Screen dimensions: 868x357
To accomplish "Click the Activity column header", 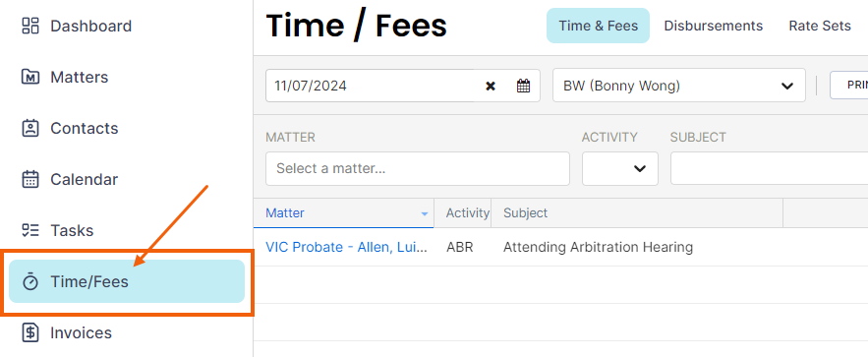I will coord(468,213).
